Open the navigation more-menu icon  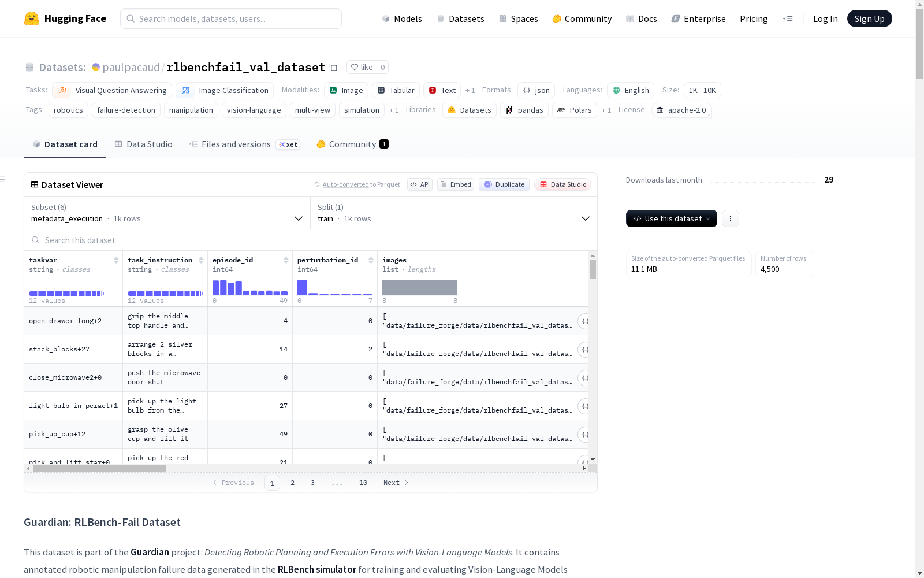pos(788,18)
